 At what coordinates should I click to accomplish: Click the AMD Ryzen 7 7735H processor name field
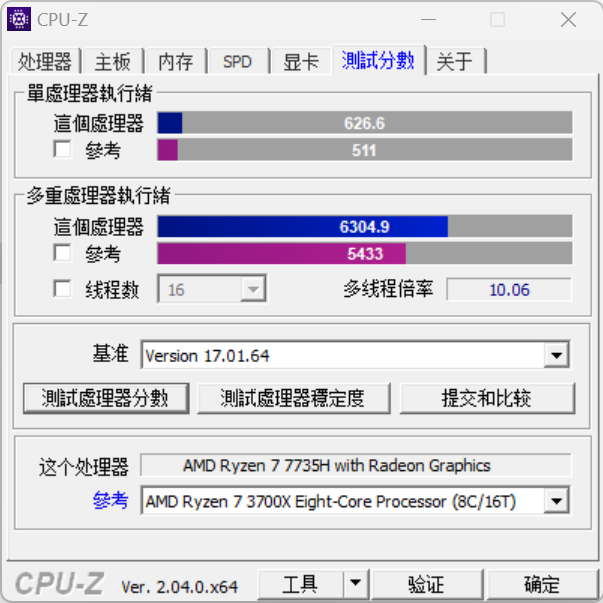(356, 465)
